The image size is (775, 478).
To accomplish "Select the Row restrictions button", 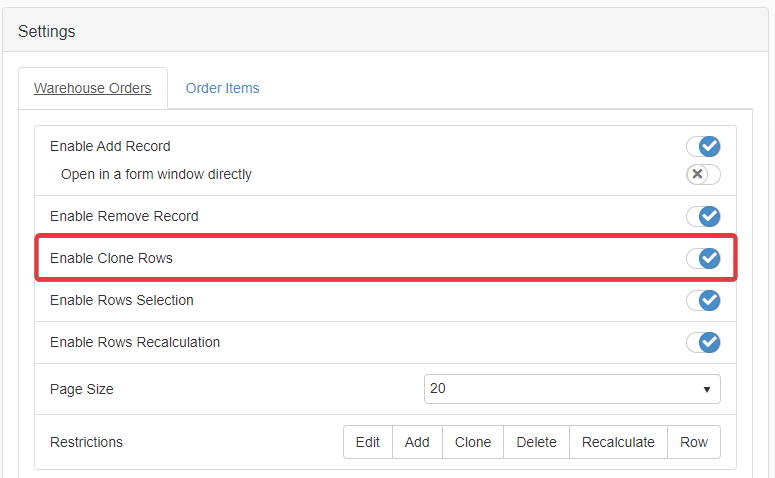I will 694,442.
